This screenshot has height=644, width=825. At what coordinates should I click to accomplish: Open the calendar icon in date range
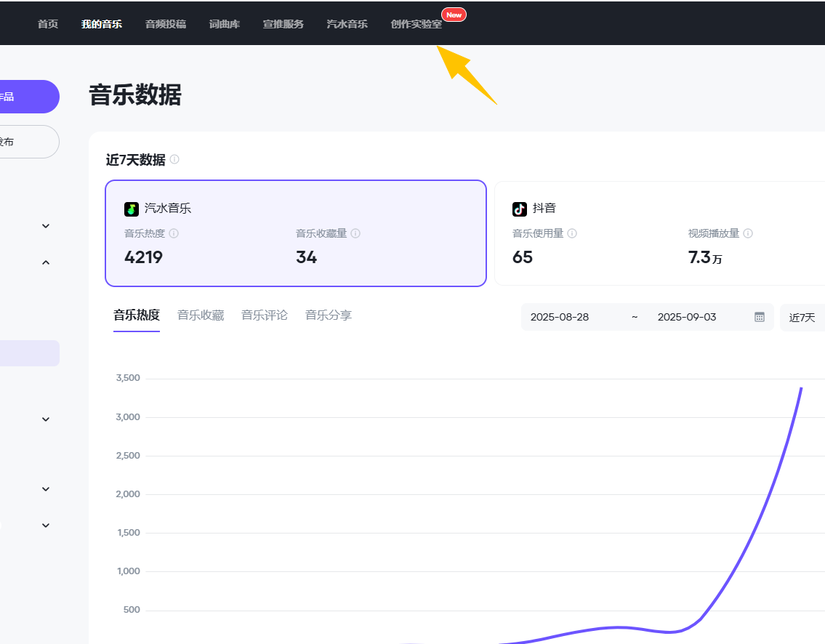click(x=760, y=317)
